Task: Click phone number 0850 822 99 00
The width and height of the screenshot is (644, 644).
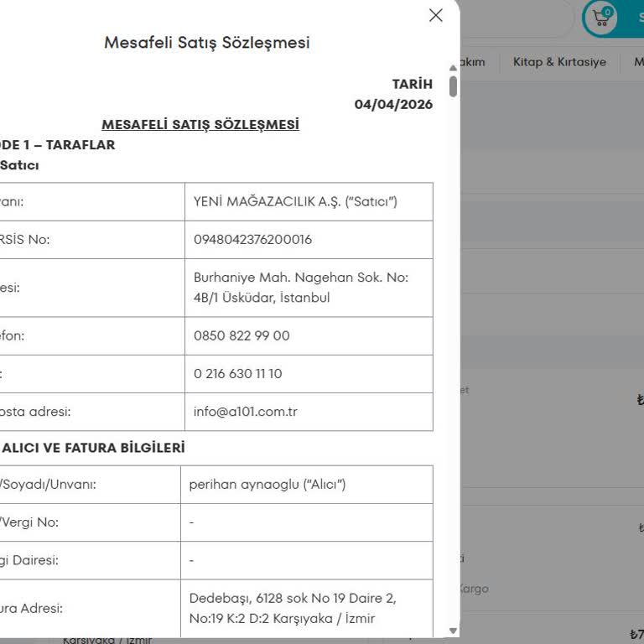Action: click(x=241, y=336)
